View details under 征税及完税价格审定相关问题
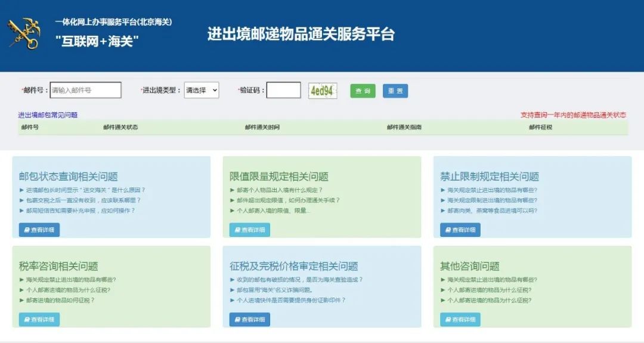This screenshot has width=644, height=343. tap(249, 319)
